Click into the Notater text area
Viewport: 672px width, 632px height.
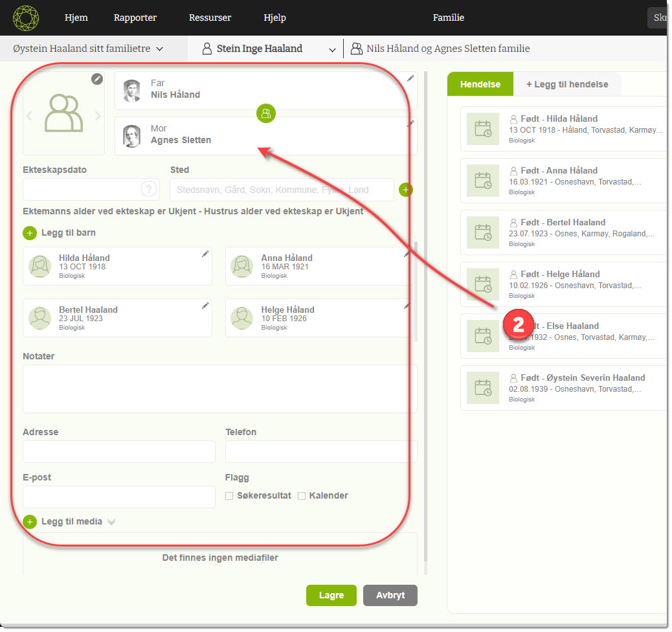[219, 389]
